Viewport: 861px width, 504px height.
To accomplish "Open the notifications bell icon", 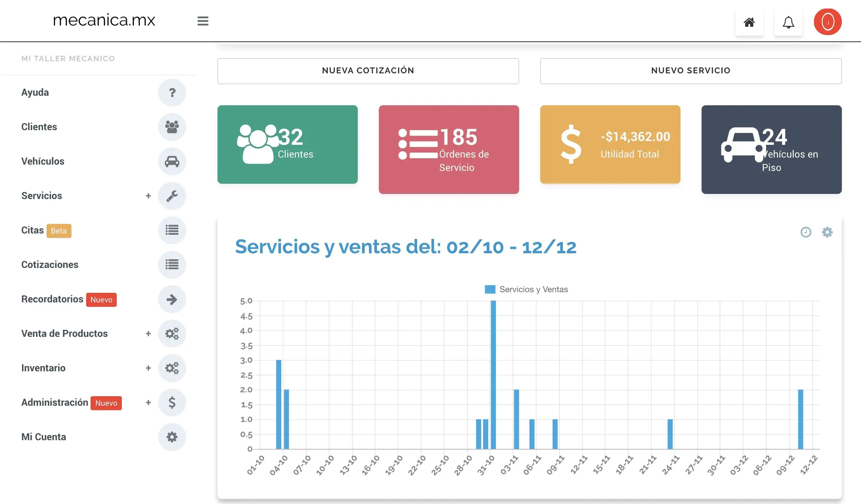I will click(x=788, y=22).
